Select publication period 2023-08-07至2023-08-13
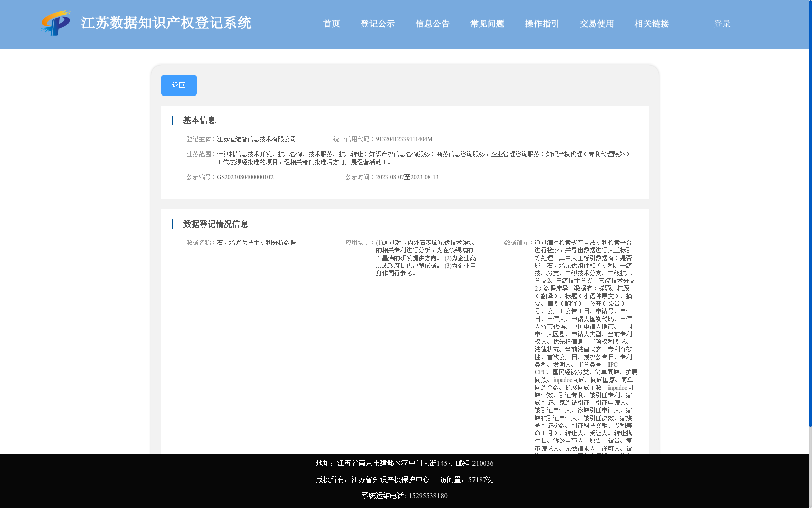The height and width of the screenshot is (508, 812). coord(407,177)
